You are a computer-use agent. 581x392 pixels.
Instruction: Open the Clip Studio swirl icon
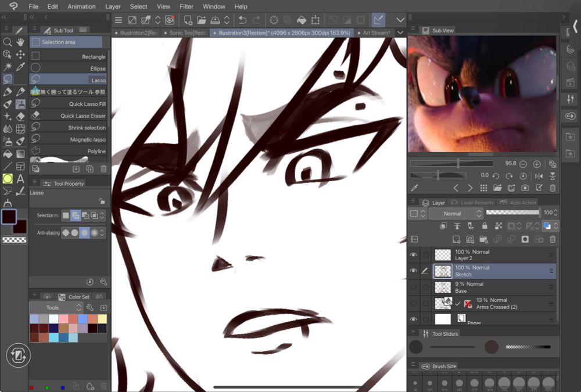point(170,20)
